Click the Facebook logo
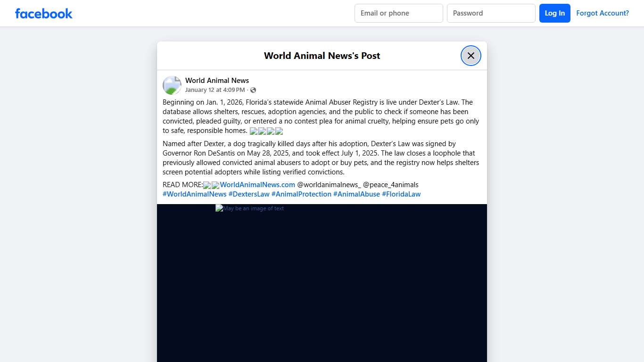Image resolution: width=644 pixels, height=362 pixels. 44,14
